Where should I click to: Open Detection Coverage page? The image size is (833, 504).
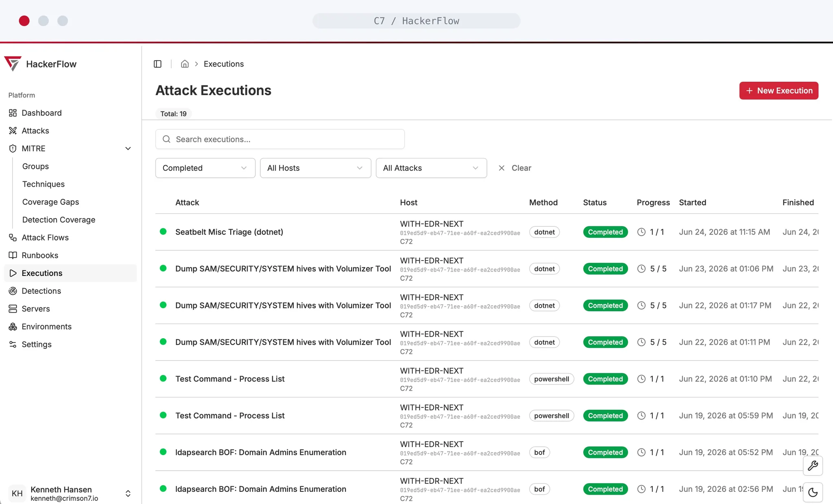pos(59,220)
